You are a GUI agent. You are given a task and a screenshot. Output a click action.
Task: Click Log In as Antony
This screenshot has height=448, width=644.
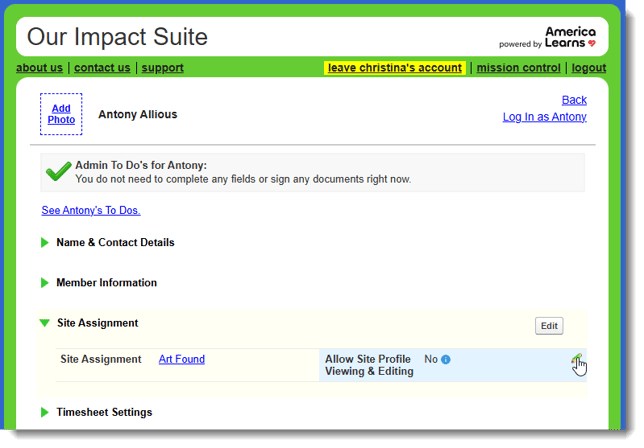pos(544,117)
